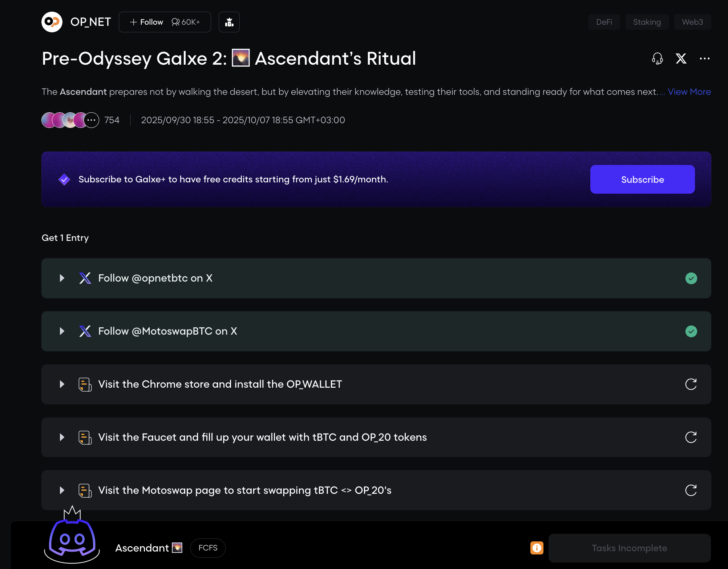This screenshot has width=728, height=569.
Task: Expand the Follow @MotoswapBTC on X task
Action: coord(62,331)
